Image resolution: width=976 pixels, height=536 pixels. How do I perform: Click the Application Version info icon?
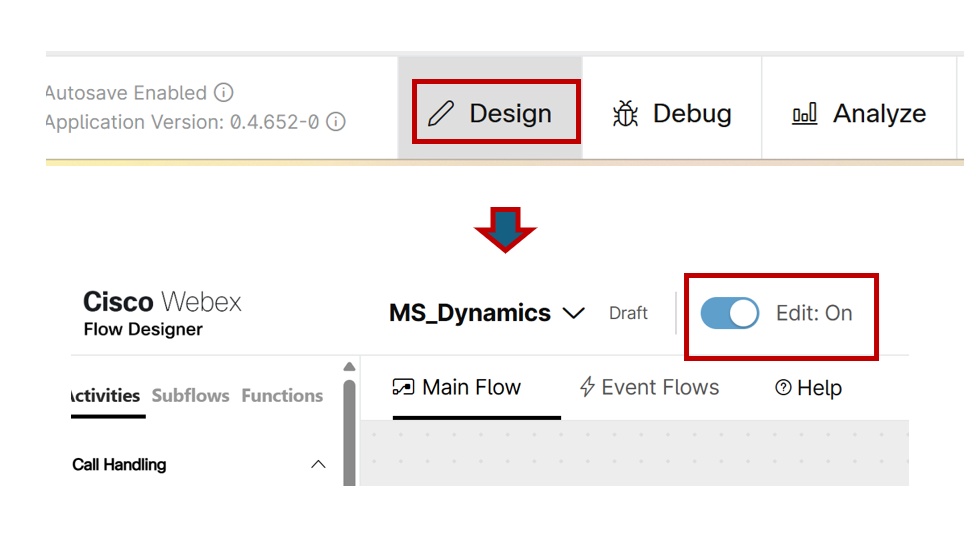coord(337,122)
